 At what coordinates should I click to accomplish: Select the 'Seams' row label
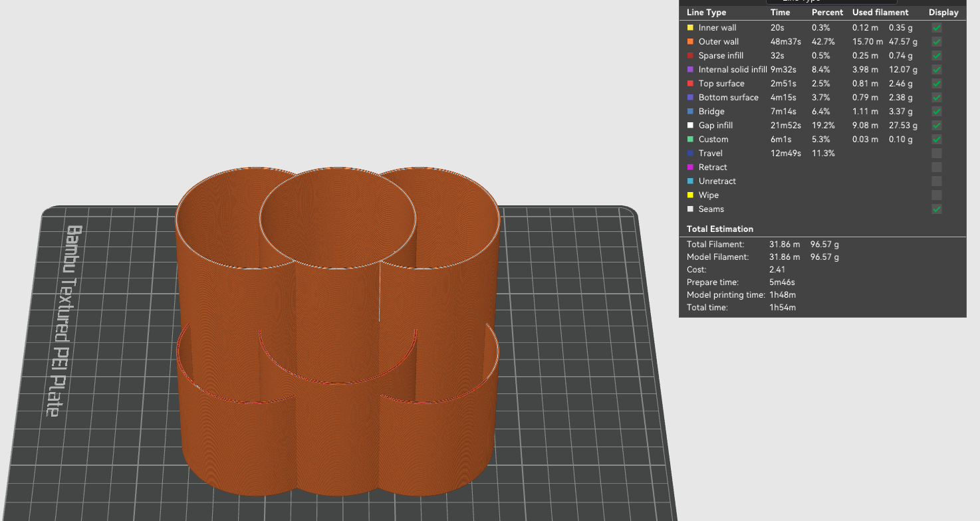(711, 209)
